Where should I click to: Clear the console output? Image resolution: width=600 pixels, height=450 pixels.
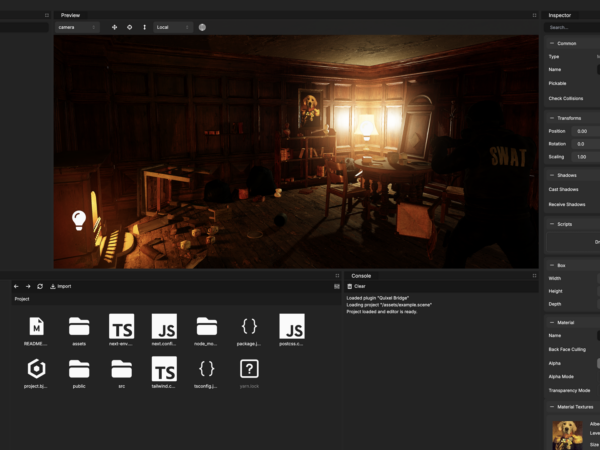tap(356, 286)
